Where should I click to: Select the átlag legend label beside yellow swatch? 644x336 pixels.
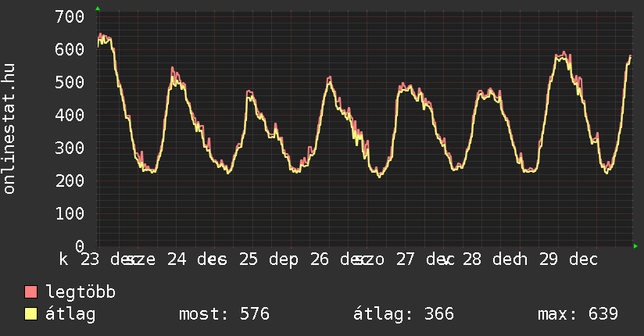70,315
